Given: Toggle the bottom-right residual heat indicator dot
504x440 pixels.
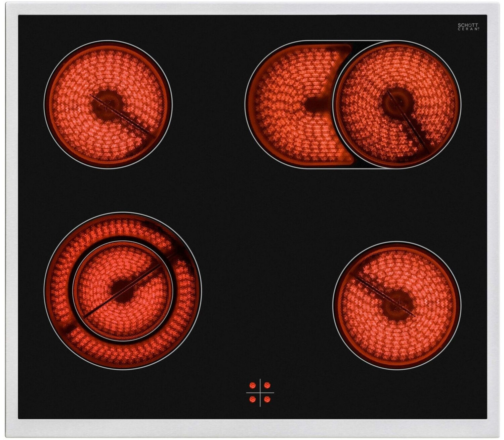Looking at the screenshot, I should click(x=267, y=399).
